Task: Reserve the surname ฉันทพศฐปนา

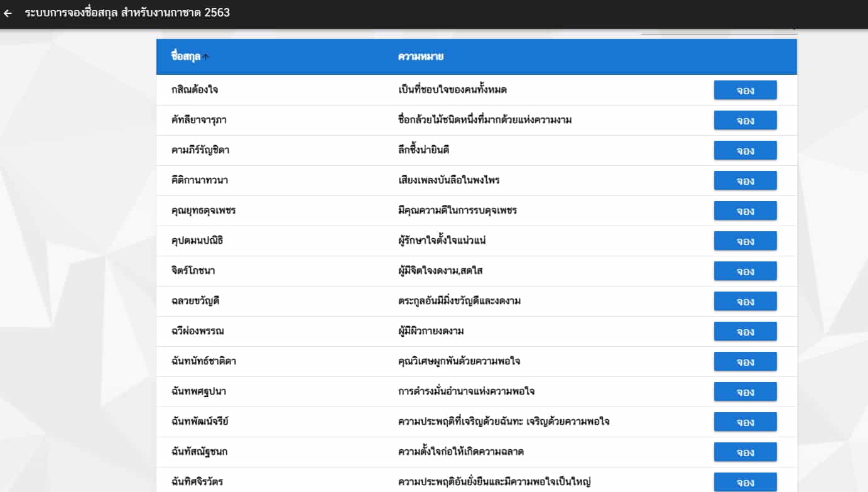Action: [745, 391]
